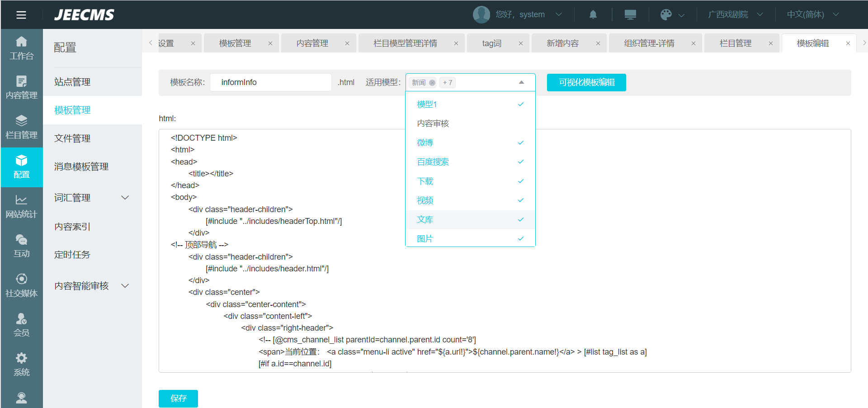Click the desktop monitor icon in header
This screenshot has height=408, width=868.
tap(630, 14)
